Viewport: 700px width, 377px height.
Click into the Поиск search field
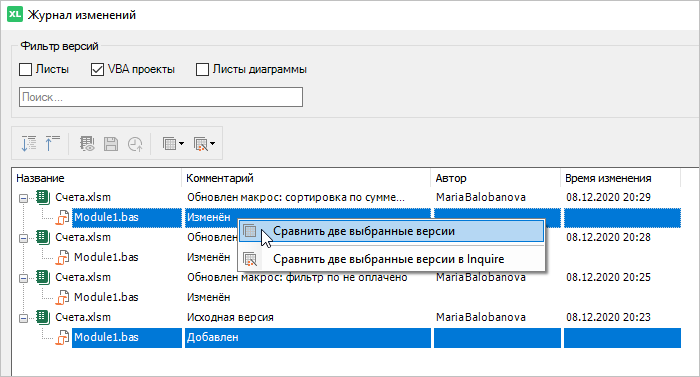click(161, 97)
